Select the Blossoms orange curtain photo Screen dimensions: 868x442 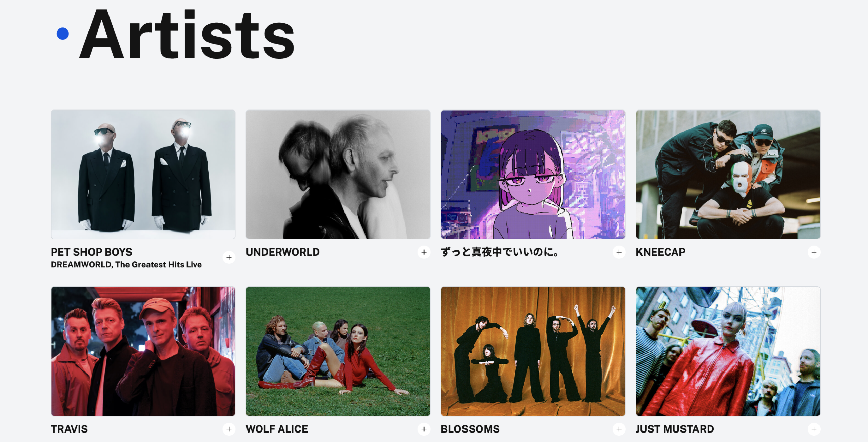533,351
